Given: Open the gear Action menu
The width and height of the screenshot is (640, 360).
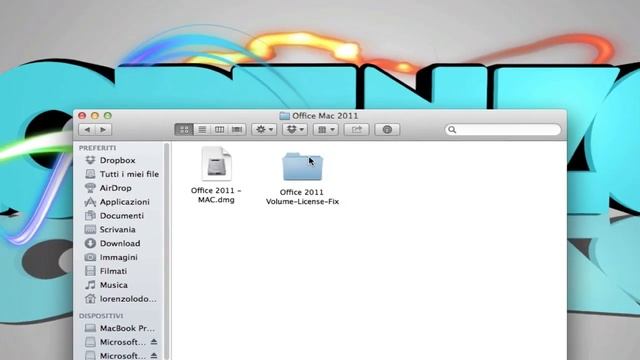Looking at the screenshot, I should coord(264,130).
